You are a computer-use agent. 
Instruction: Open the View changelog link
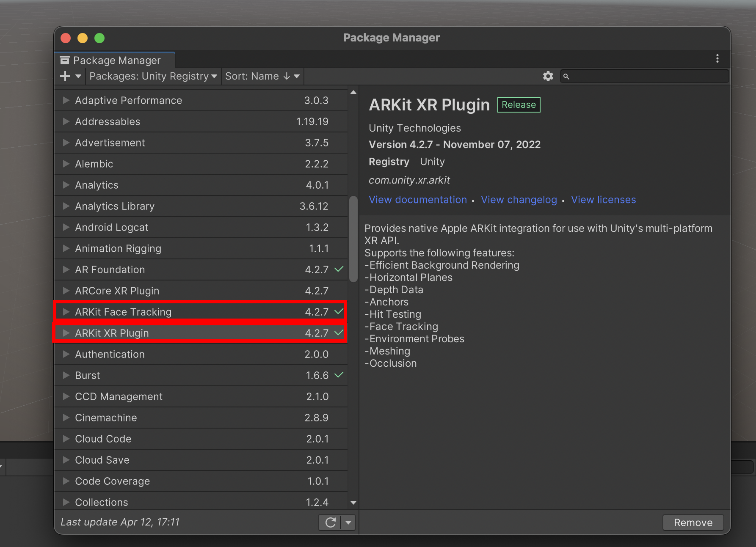pyautogui.click(x=519, y=200)
